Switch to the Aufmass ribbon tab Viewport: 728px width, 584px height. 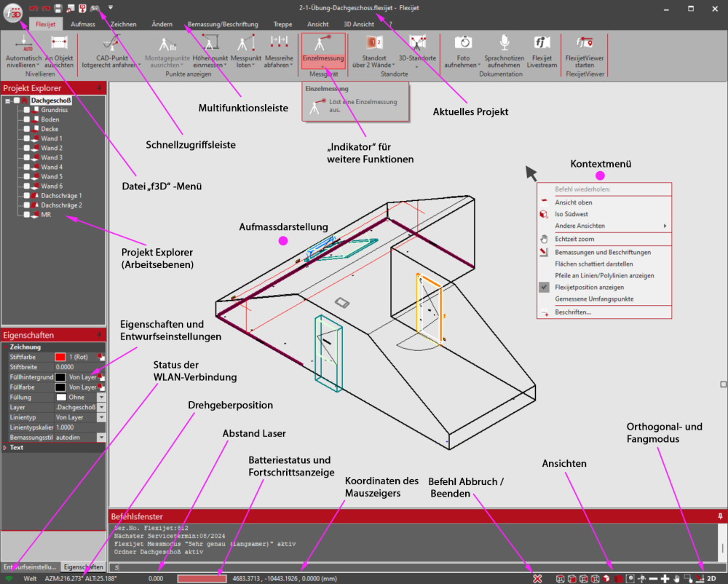[x=83, y=24]
